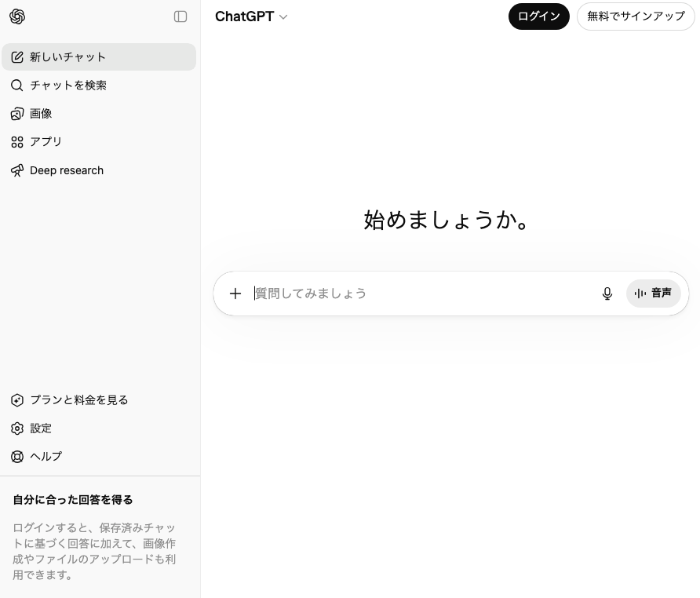Expand the ChatGPT model dropdown
This screenshot has width=700, height=598.
pyautogui.click(x=251, y=16)
